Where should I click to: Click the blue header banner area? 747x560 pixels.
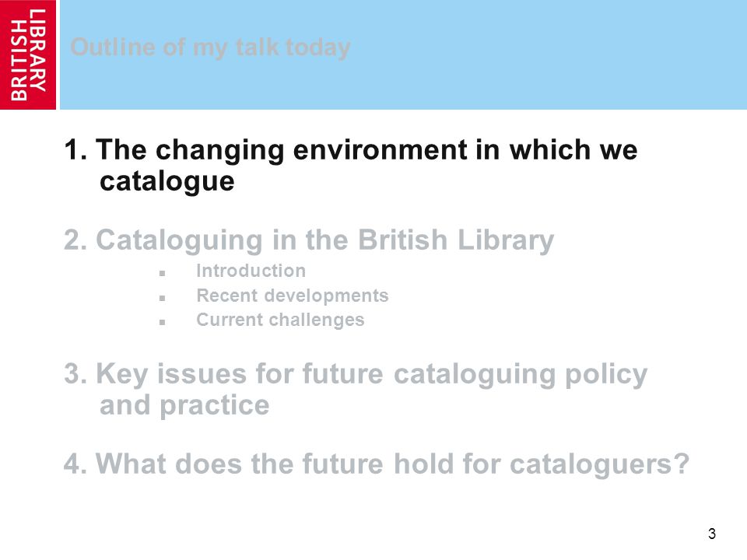[403, 54]
